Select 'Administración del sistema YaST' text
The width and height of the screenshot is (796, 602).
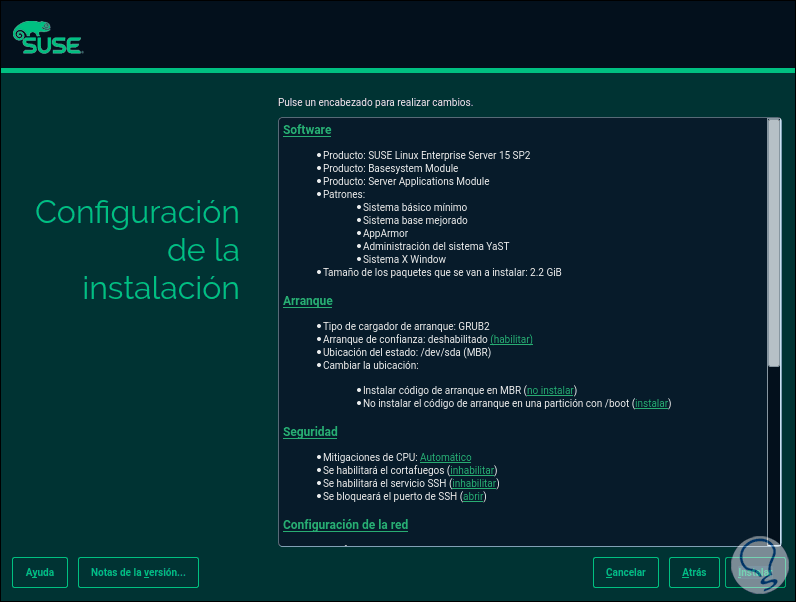pyautogui.click(x=436, y=247)
